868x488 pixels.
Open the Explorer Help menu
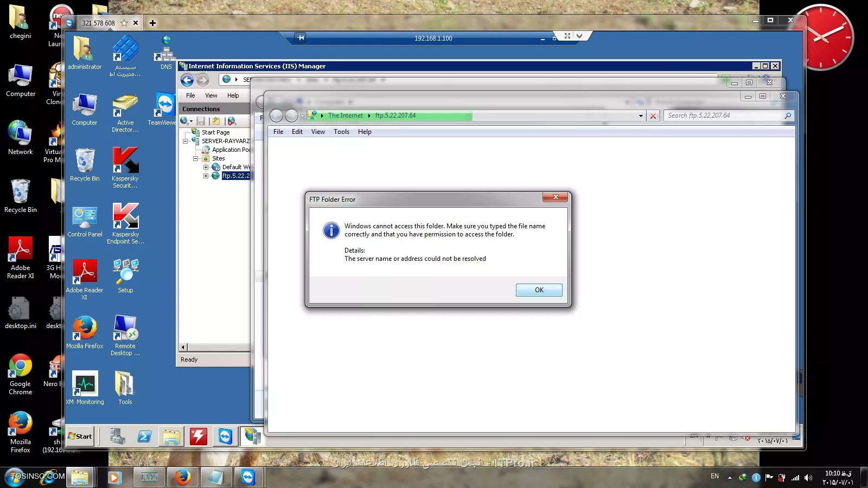pos(365,132)
